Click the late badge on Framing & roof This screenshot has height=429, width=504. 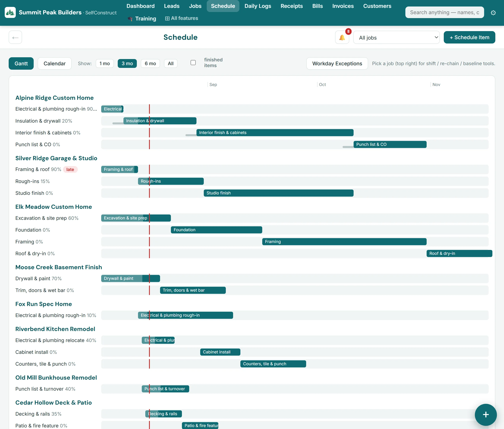(70, 169)
